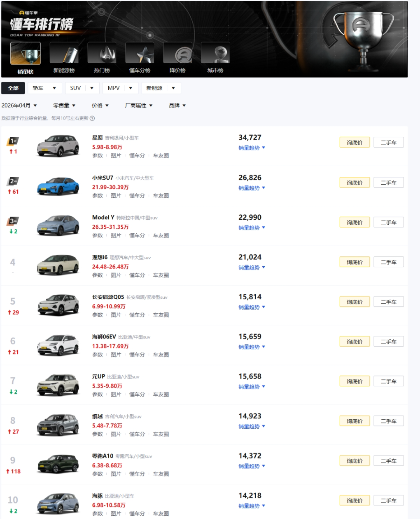
Task: Select the 销量榜 trophy icon
Action: coord(26,53)
